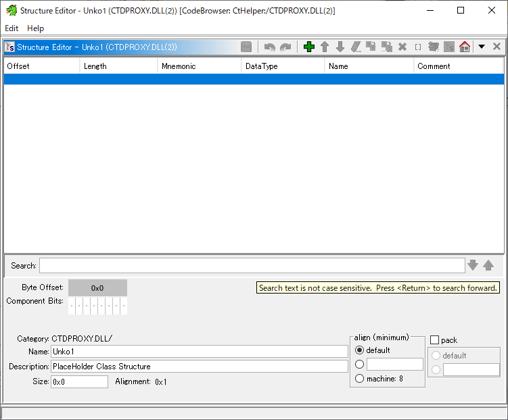Click the Ghidra dragon icon in title bar
Image resolution: width=508 pixels, height=420 pixels.
coord(11,10)
